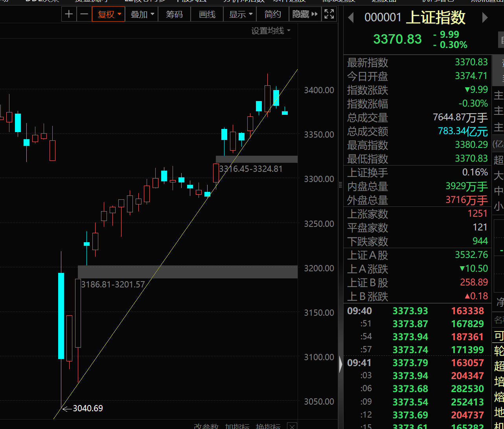Screen dimensions: 504x429
Task: Toggle fullscreen chart with expand arrows icon
Action: (x=329, y=14)
